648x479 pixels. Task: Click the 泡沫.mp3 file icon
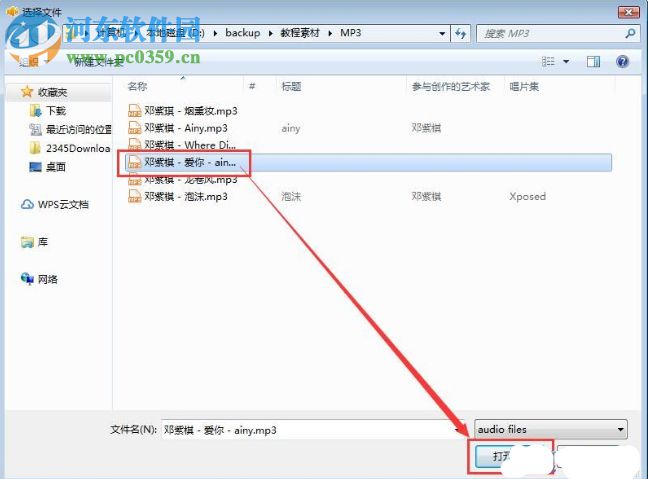pyautogui.click(x=134, y=196)
